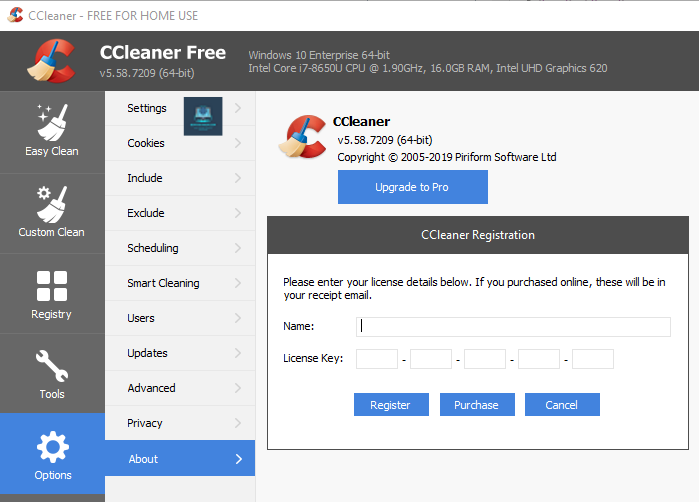Expand the Users chevron arrow
The image size is (699, 502).
(238, 318)
